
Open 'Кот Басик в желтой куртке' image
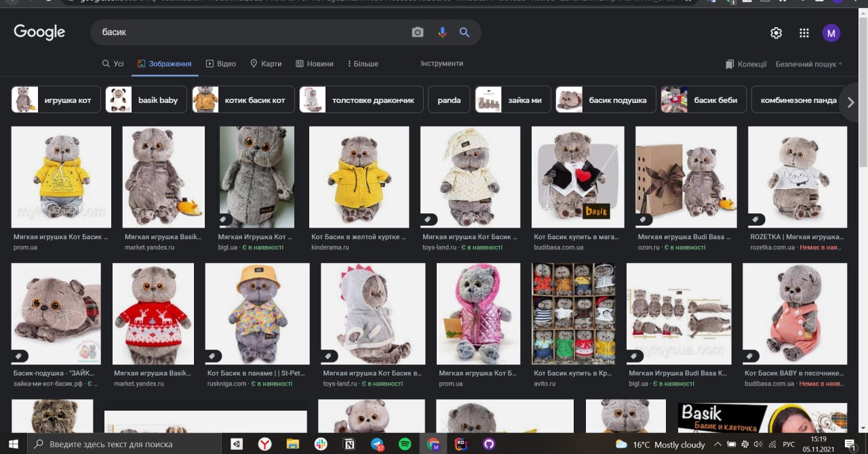[x=359, y=177]
